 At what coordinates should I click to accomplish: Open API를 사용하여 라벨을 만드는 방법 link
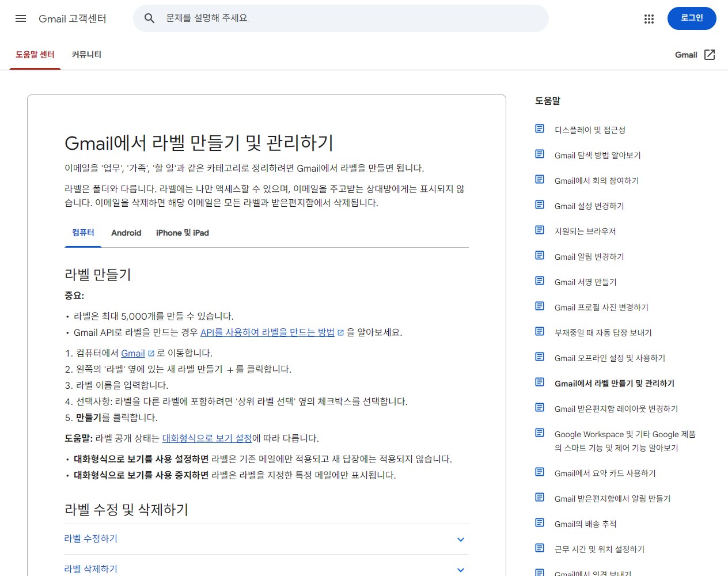(267, 332)
